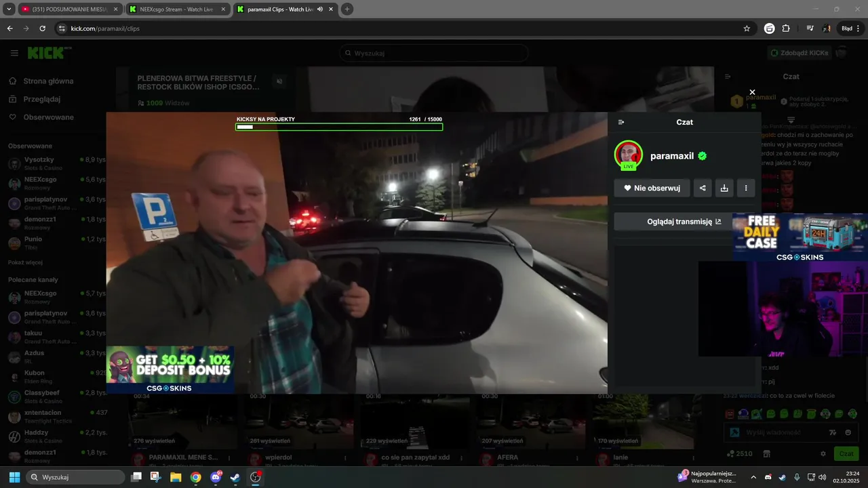868x488 pixels.
Task: Open the hamburger sidebar menu
Action: coord(14,53)
